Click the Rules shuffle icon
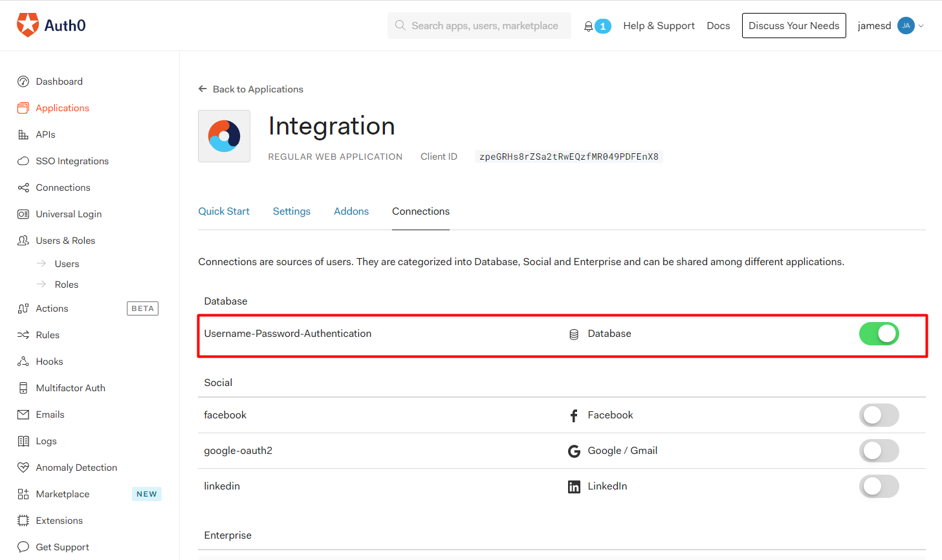 pos(23,335)
